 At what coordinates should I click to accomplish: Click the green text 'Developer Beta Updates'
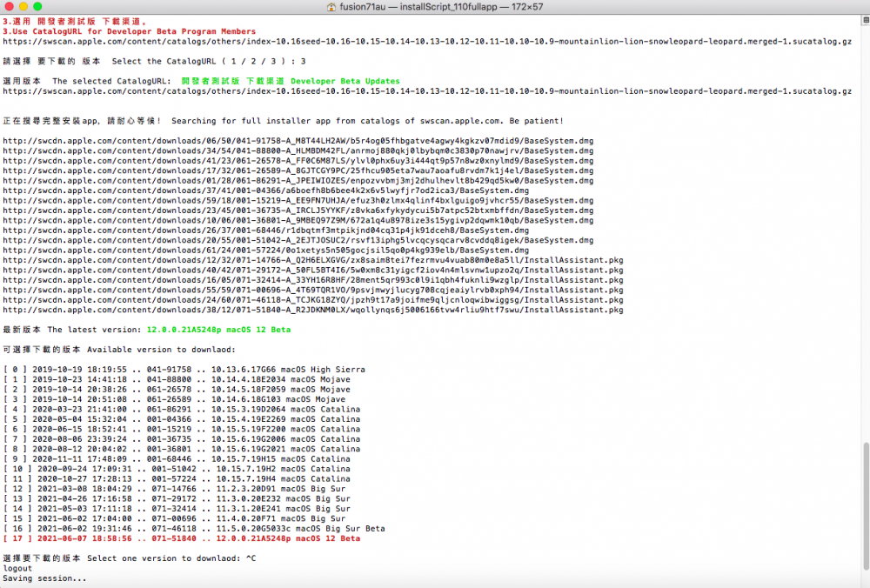point(345,82)
